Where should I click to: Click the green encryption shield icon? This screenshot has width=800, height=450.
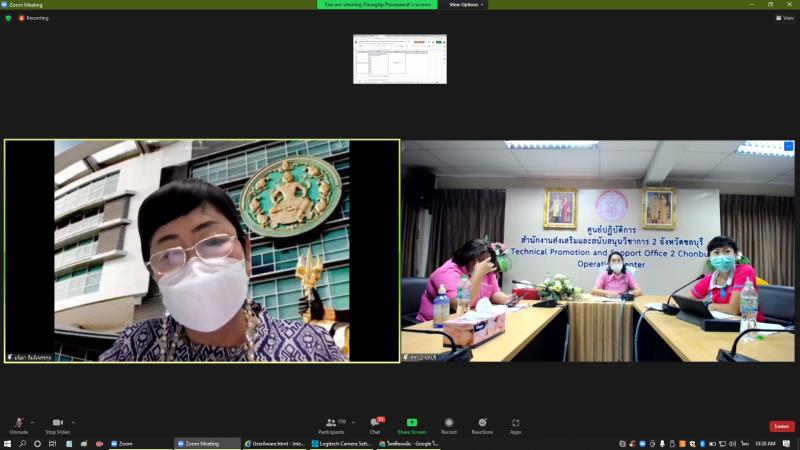8,18
